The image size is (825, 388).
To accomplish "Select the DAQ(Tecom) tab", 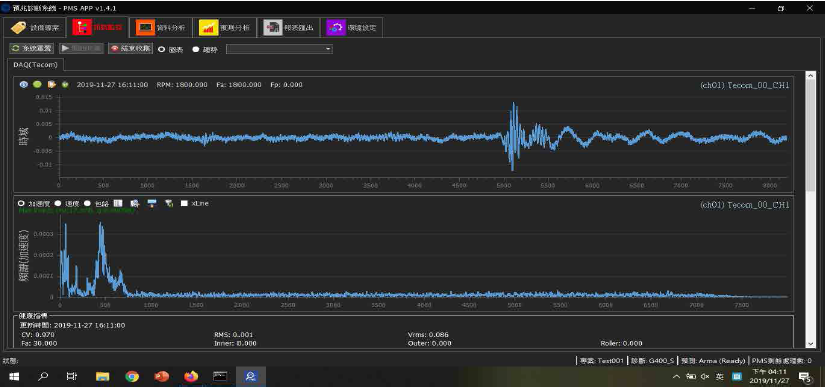I will pyautogui.click(x=36, y=65).
